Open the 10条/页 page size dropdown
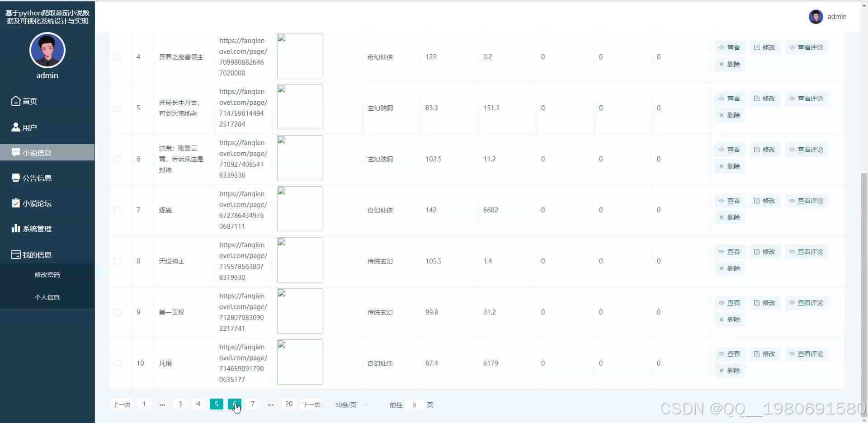This screenshot has width=868, height=423. coord(353,405)
